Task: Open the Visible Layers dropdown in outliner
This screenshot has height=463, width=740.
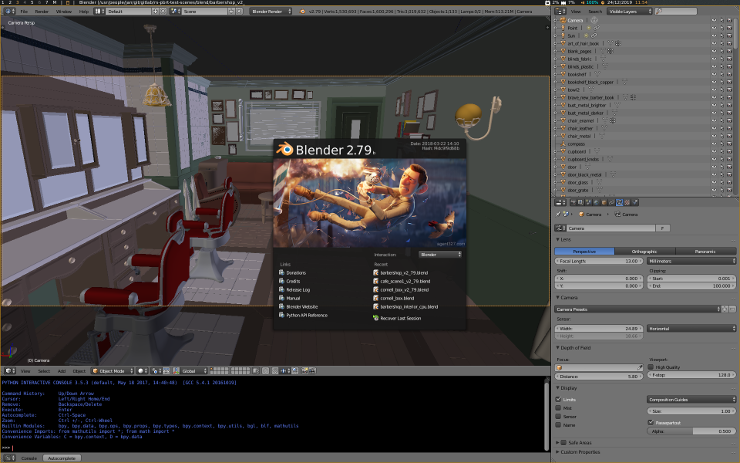Action: (x=630, y=11)
